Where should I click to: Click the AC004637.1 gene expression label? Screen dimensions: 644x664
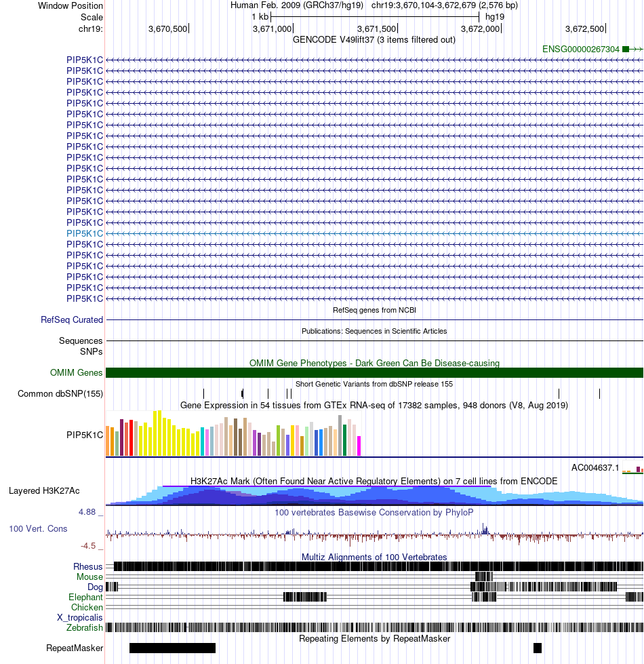coord(595,468)
